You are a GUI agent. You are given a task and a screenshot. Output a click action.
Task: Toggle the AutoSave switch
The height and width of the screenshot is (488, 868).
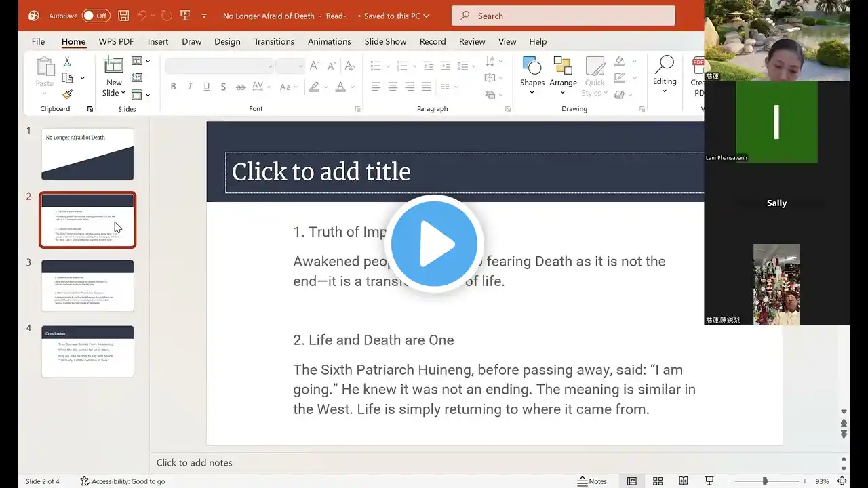pyautogui.click(x=96, y=16)
